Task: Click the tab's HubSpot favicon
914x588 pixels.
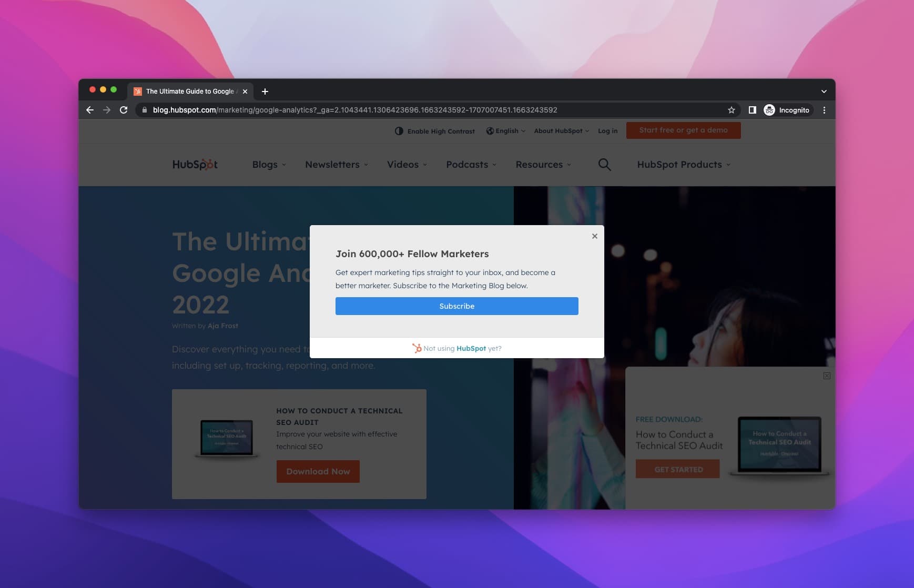Action: [x=138, y=92]
